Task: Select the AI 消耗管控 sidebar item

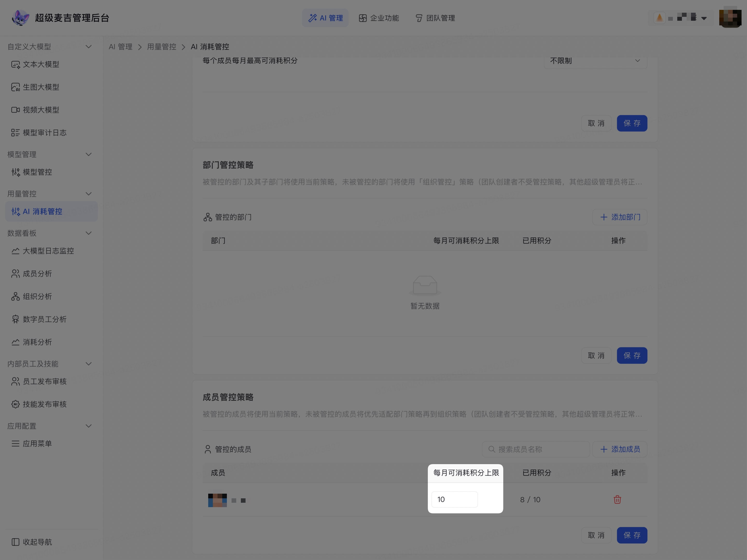Action: tap(51, 211)
